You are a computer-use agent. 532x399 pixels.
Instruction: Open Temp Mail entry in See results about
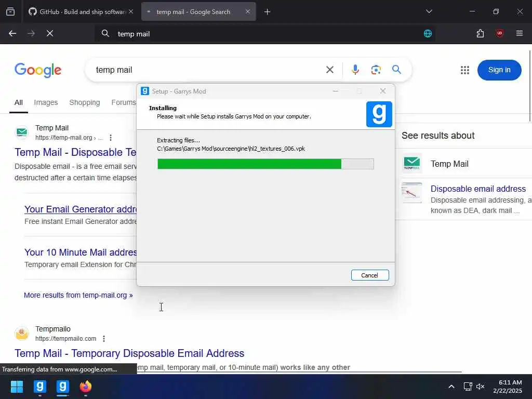pos(449,164)
